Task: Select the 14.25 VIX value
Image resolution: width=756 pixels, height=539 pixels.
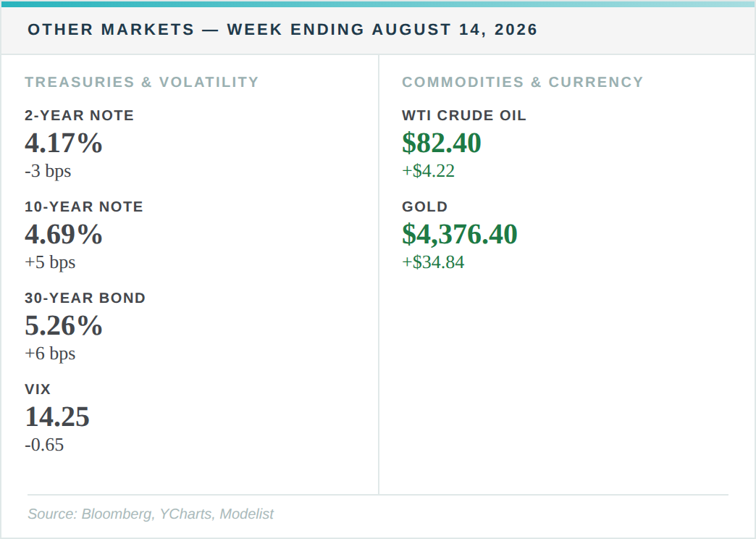Action: (x=57, y=417)
